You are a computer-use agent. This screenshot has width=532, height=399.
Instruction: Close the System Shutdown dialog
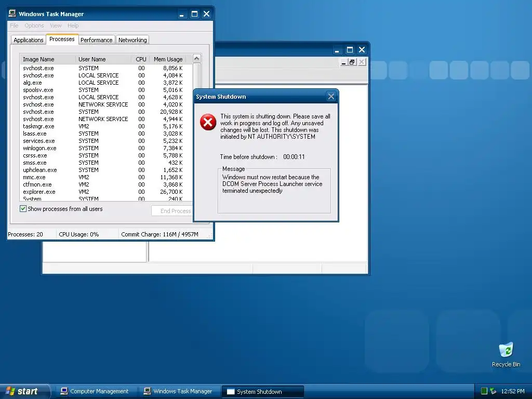331,97
